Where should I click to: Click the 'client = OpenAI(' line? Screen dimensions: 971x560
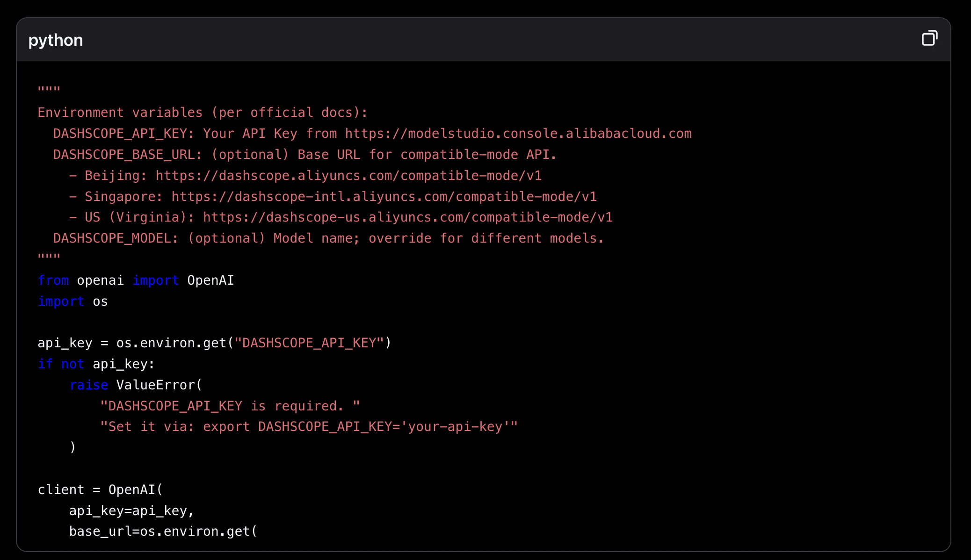100,490
